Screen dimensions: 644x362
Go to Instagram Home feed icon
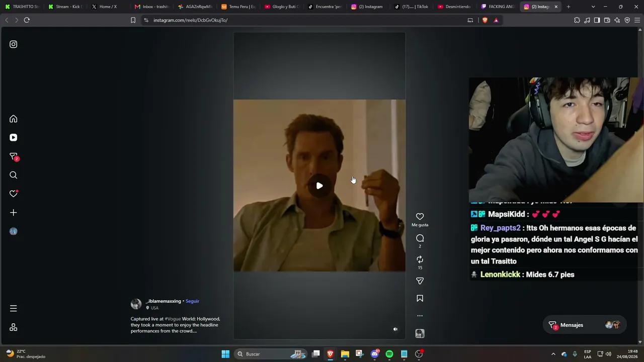pos(14,119)
